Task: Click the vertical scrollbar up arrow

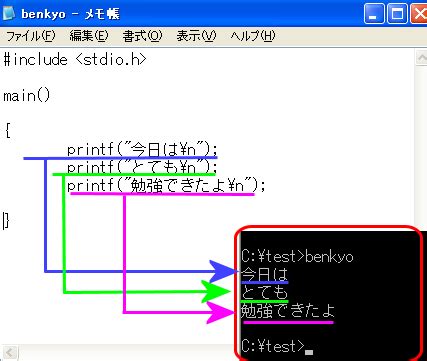Action: tap(422, 57)
